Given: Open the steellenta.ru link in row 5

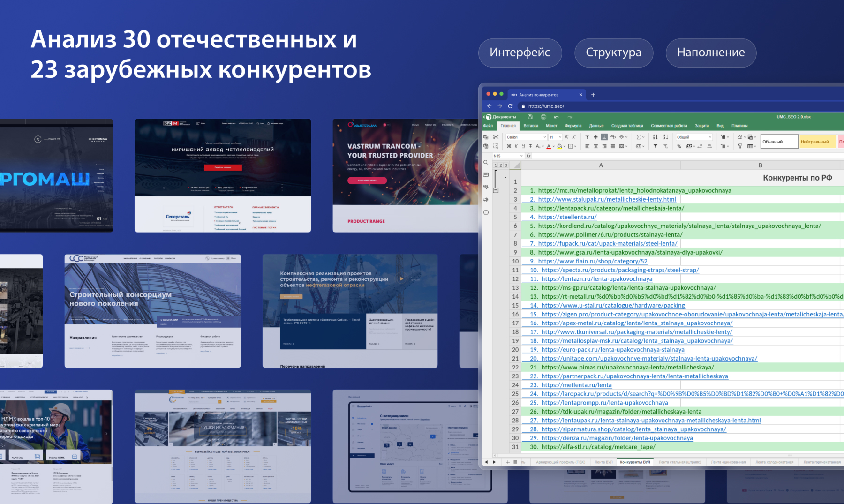Looking at the screenshot, I should click(567, 217).
